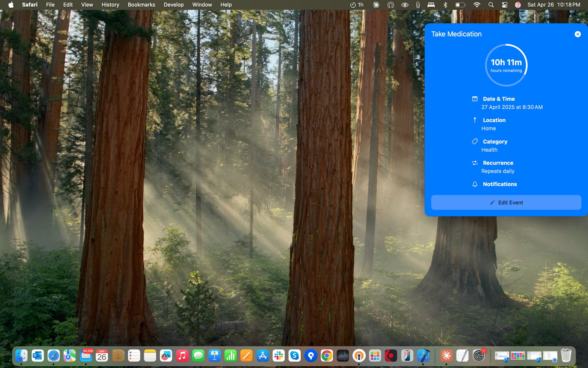Image resolution: width=588 pixels, height=368 pixels.
Task: Open the File menu
Action: click(50, 5)
